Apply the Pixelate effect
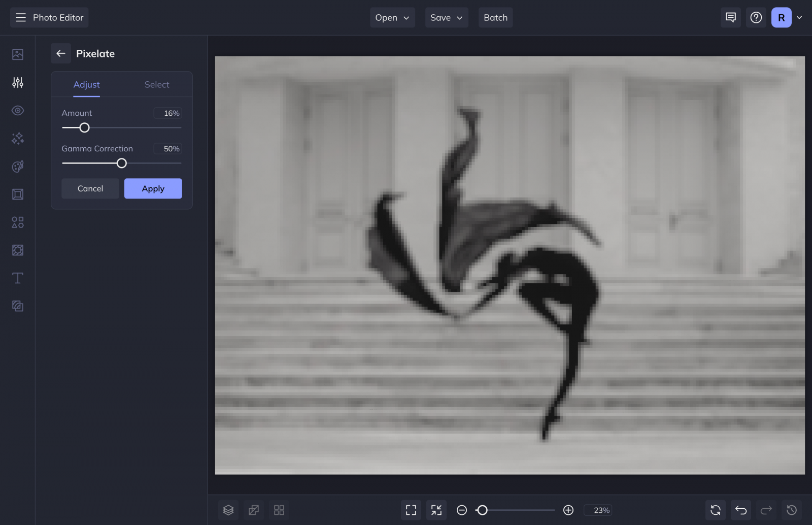 [153, 188]
